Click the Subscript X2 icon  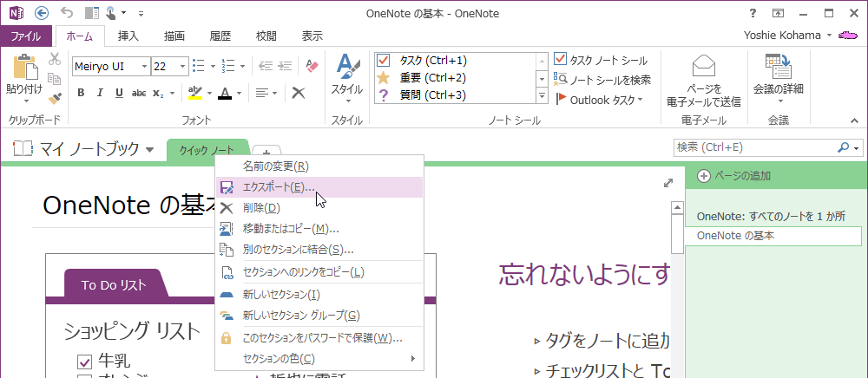(158, 93)
